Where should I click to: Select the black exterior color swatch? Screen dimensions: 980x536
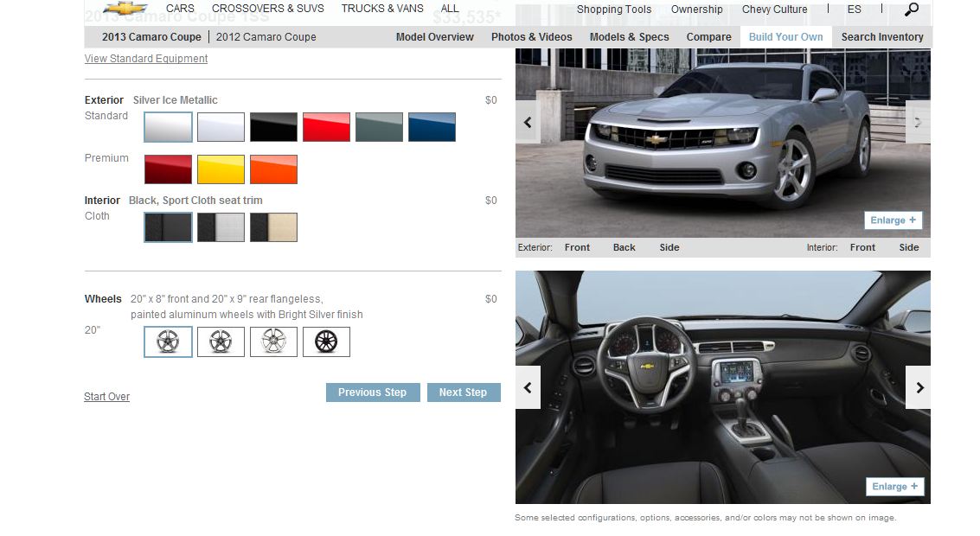click(273, 127)
